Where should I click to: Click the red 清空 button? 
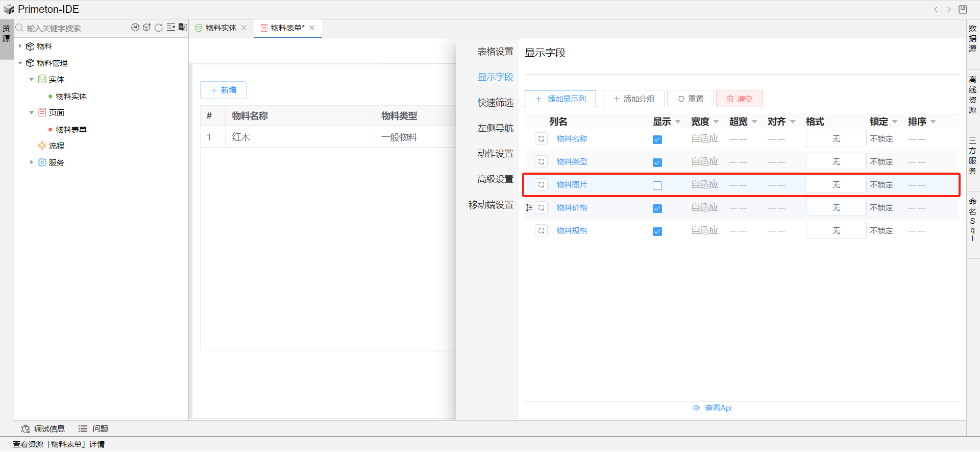point(739,99)
